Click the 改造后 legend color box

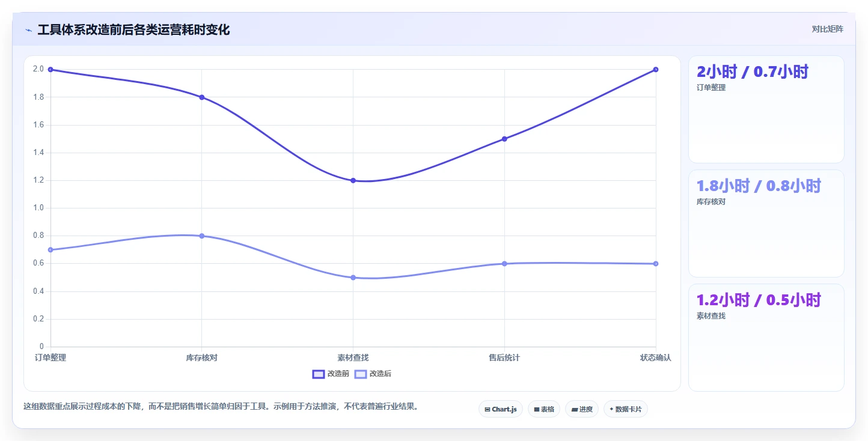(x=361, y=374)
